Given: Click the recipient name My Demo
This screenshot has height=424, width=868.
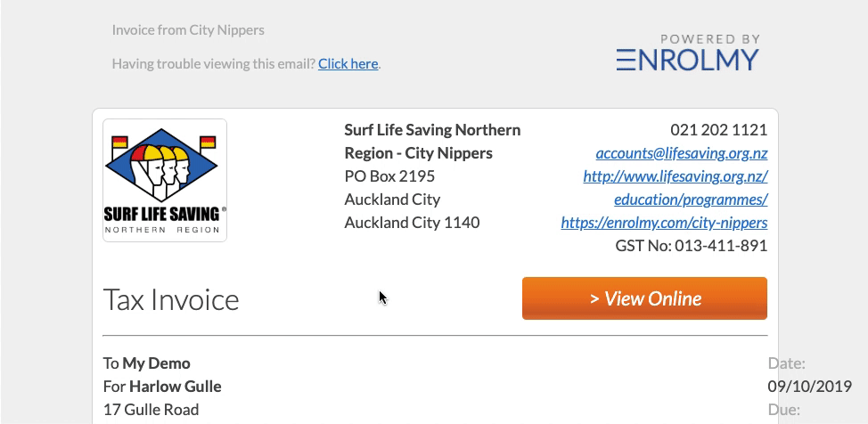Looking at the screenshot, I should click(x=156, y=363).
